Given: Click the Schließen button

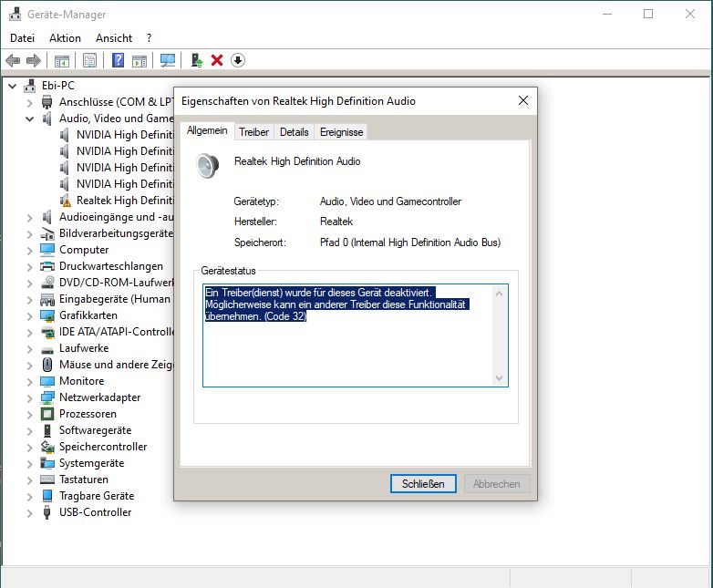Looking at the screenshot, I should click(x=423, y=484).
